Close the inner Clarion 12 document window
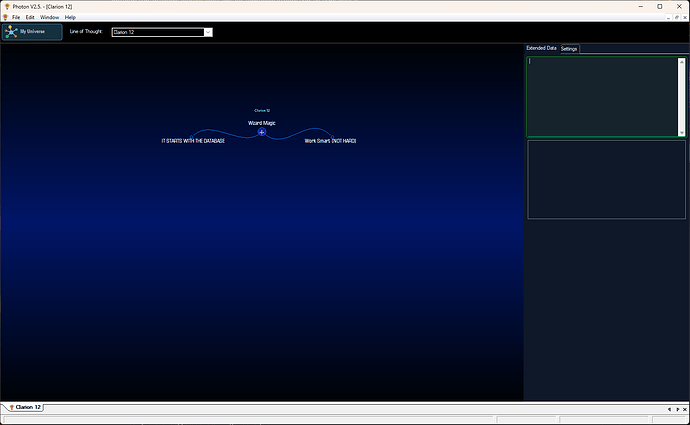Viewport: 690px width, 425px height. pos(685,18)
